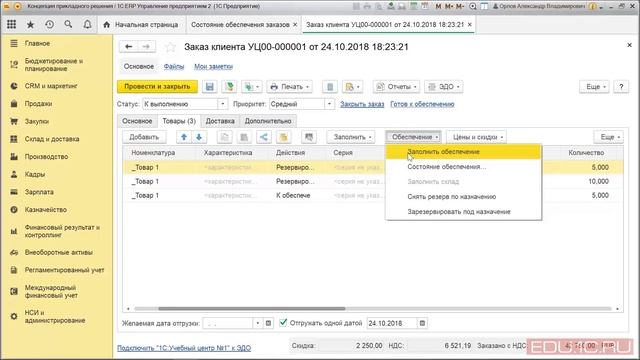The image size is (640, 360).
Task: Open notifications bell icon
Action: (x=87, y=24)
